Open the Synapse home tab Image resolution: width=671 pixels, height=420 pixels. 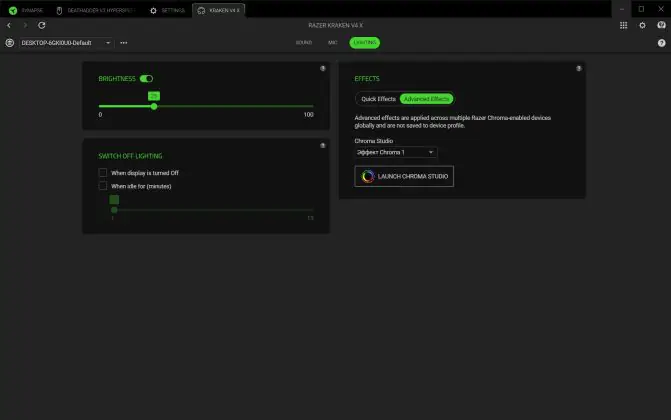26,10
